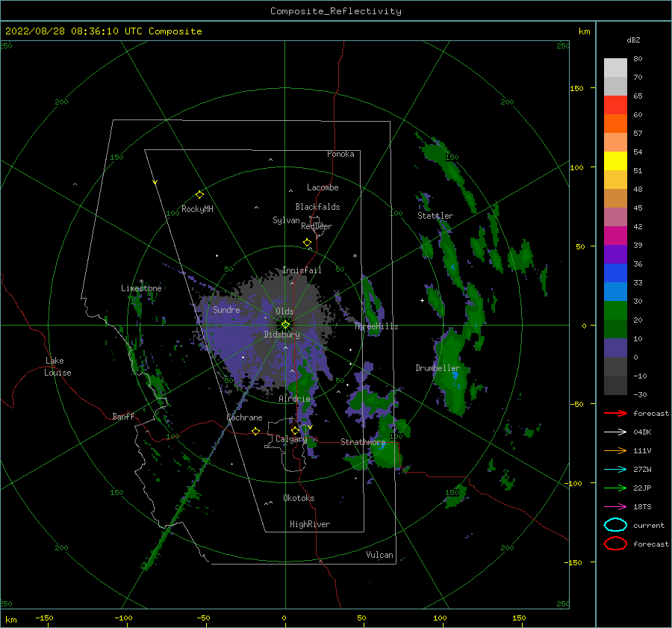This screenshot has height=628, width=672.
Task: Select the 60-57 dBZ orange swatch
Action: tap(615, 123)
